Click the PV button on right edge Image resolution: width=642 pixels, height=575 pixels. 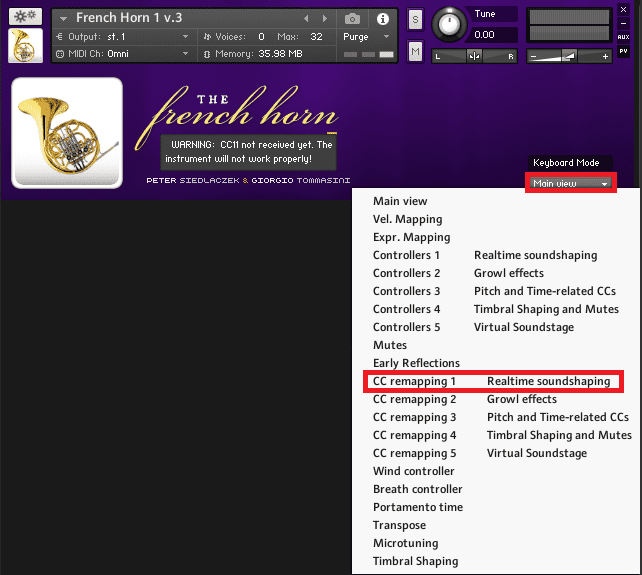click(624, 50)
